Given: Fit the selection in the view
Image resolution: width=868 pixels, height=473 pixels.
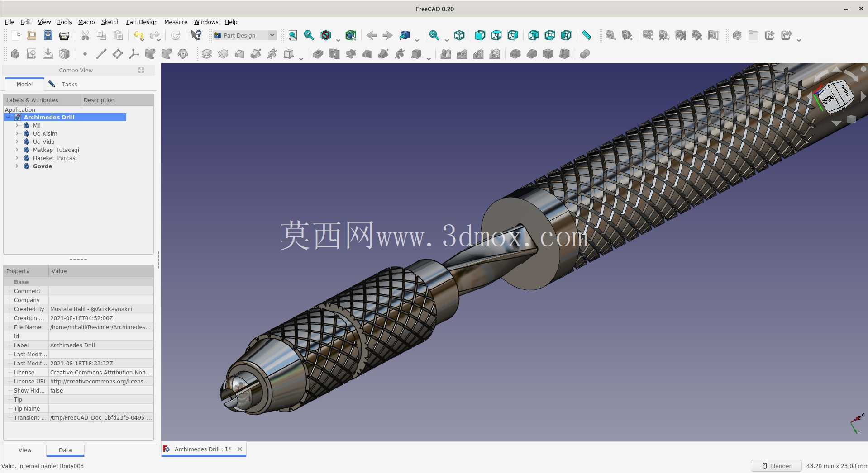Looking at the screenshot, I should [x=309, y=35].
